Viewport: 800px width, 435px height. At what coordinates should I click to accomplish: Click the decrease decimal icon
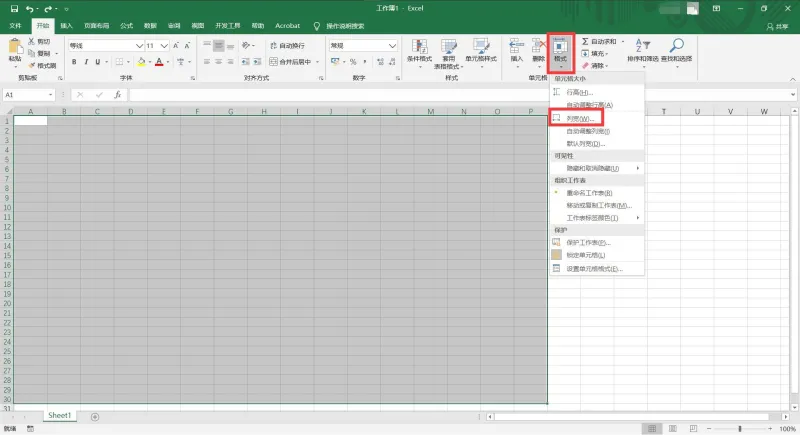point(392,62)
